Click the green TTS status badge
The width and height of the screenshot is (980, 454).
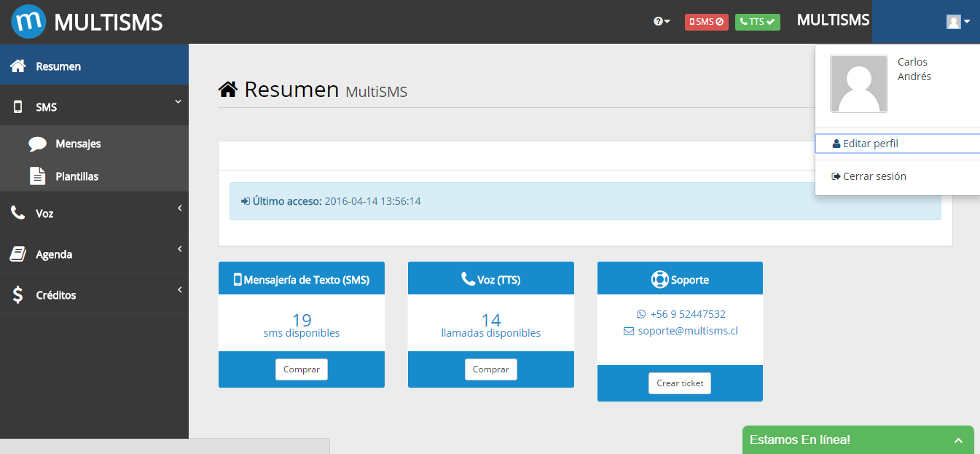[x=758, y=22]
